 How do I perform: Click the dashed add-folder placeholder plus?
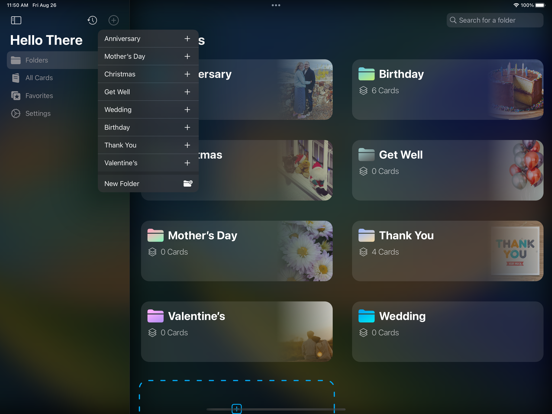tap(237, 409)
